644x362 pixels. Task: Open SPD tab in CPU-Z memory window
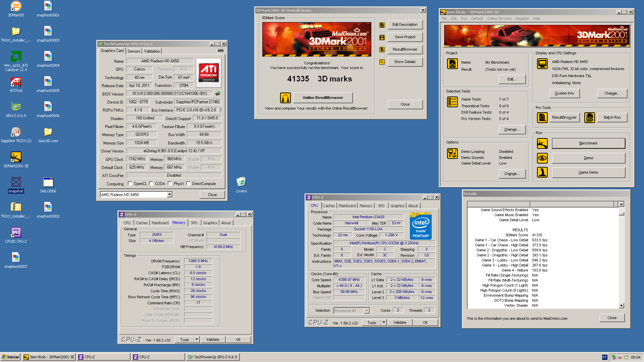coord(194,223)
